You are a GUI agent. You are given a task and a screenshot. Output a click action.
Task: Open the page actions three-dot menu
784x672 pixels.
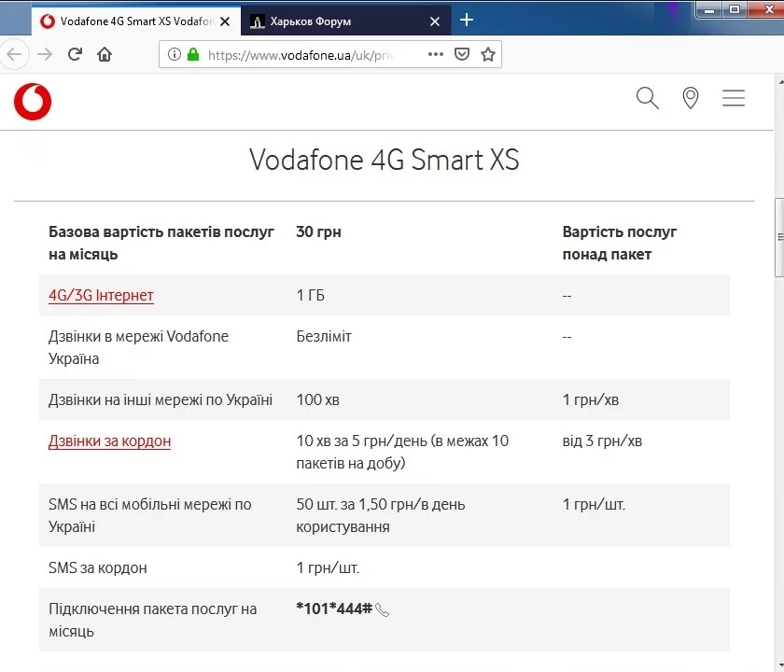click(x=436, y=54)
